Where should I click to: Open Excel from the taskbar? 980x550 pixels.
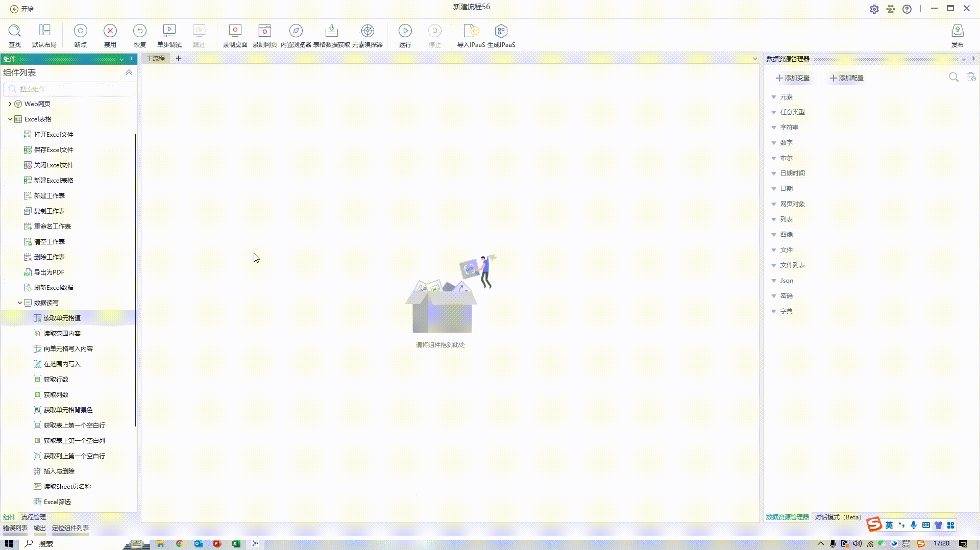[236, 543]
